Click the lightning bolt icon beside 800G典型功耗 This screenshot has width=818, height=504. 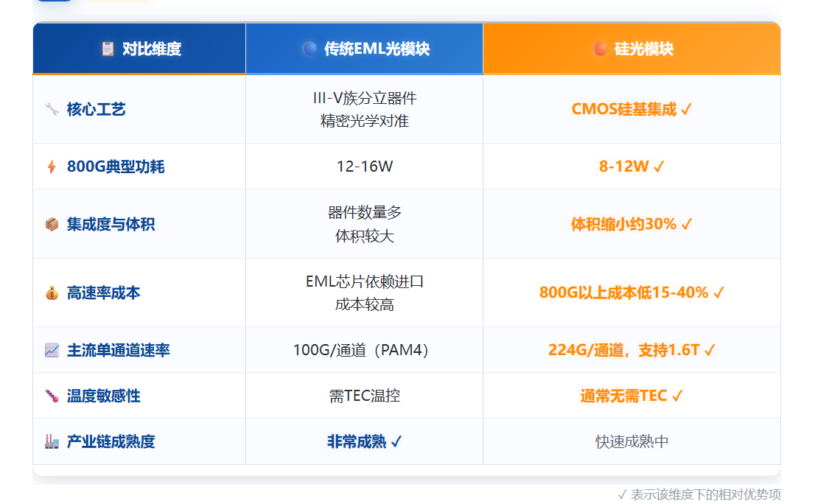[x=52, y=167]
